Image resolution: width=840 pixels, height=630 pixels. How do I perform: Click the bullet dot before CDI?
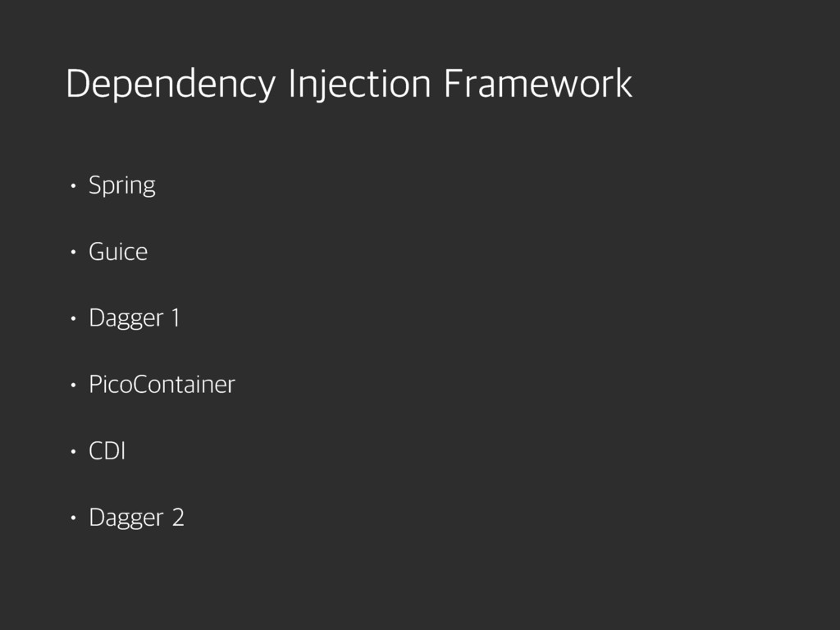(73, 451)
